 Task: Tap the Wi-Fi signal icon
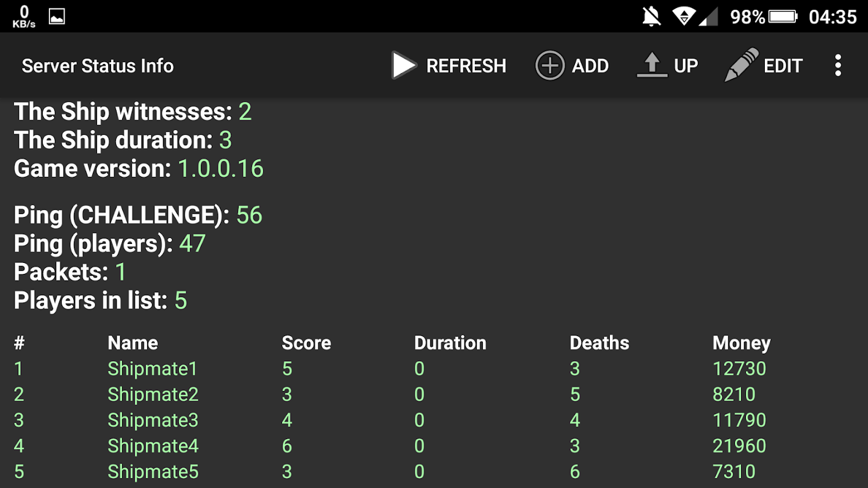coord(684,16)
